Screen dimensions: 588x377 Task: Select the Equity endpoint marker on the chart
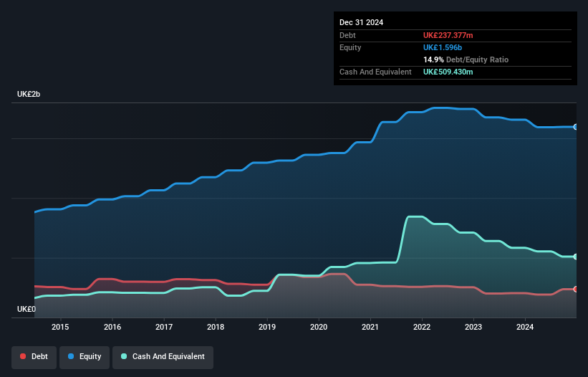[x=576, y=127]
